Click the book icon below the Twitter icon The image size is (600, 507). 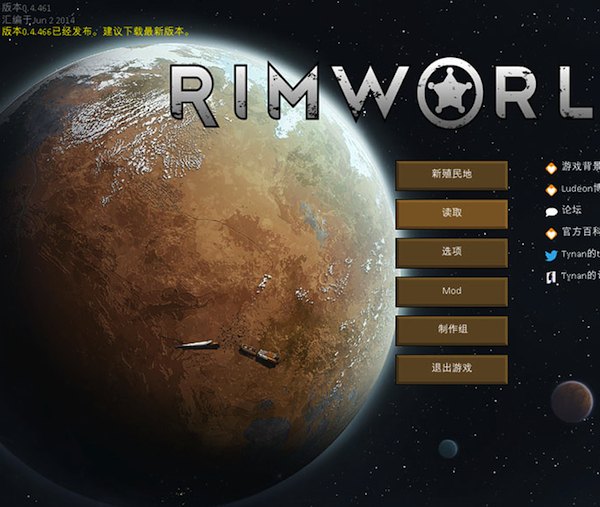point(551,277)
